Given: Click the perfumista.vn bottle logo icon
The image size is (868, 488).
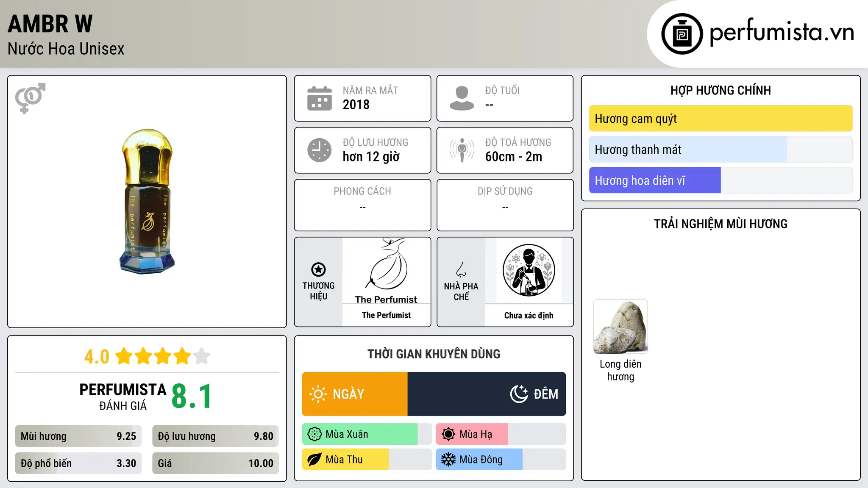Looking at the screenshot, I should pos(682,34).
